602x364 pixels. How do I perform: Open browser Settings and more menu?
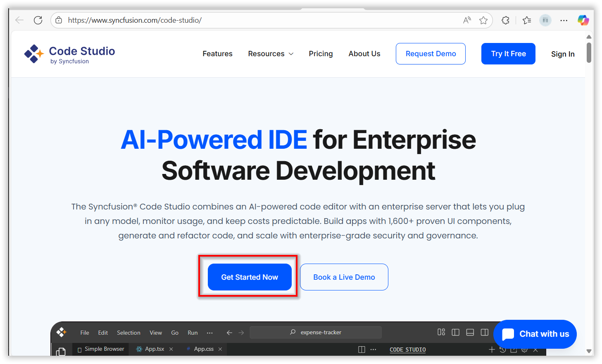click(x=564, y=20)
